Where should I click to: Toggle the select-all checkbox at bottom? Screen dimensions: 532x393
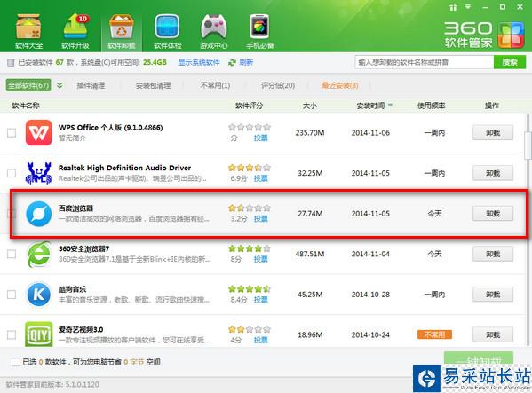(16, 362)
